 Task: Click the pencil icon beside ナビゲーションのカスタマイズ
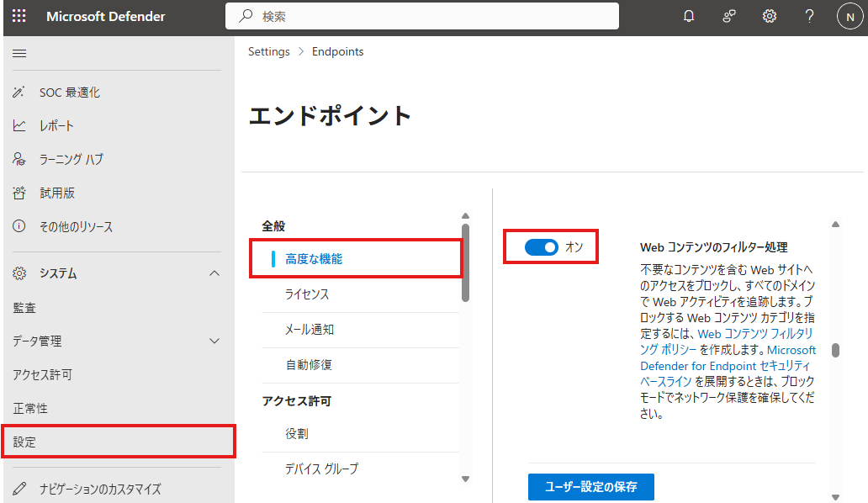(19, 489)
